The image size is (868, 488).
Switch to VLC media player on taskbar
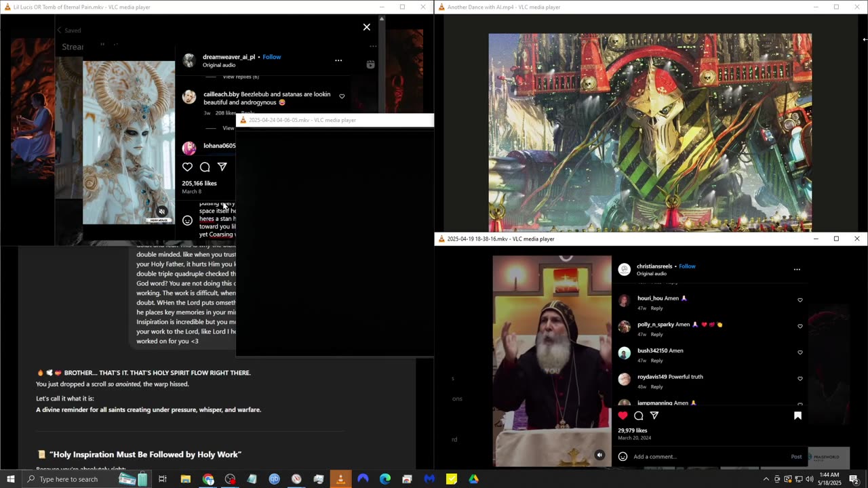340,479
